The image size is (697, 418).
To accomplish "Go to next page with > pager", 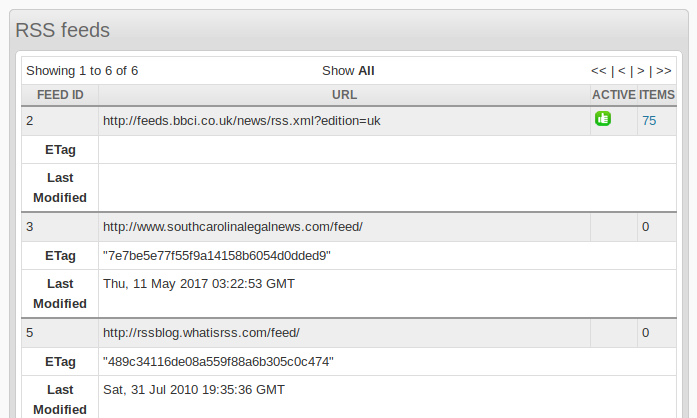I will click(x=641, y=71).
